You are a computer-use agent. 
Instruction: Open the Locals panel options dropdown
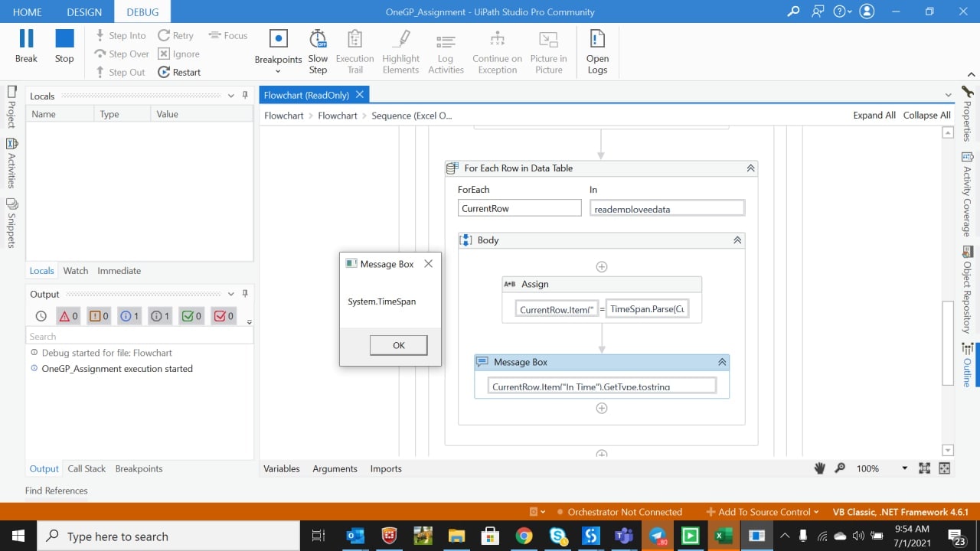pos(231,96)
